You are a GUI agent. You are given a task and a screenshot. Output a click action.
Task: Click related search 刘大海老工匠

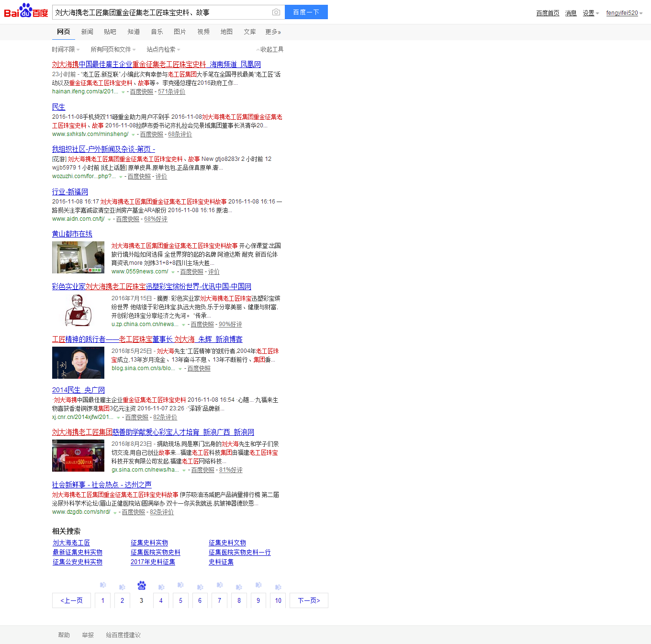pyautogui.click(x=71, y=542)
